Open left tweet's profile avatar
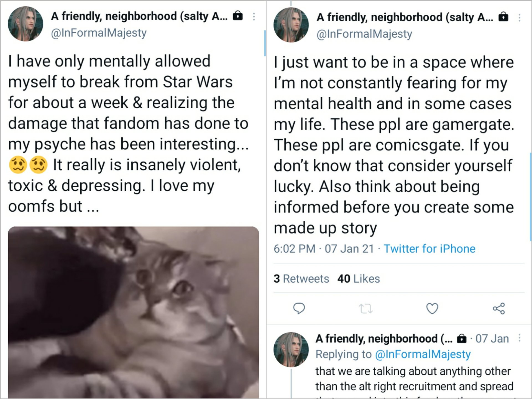The height and width of the screenshot is (399, 532). [25, 24]
